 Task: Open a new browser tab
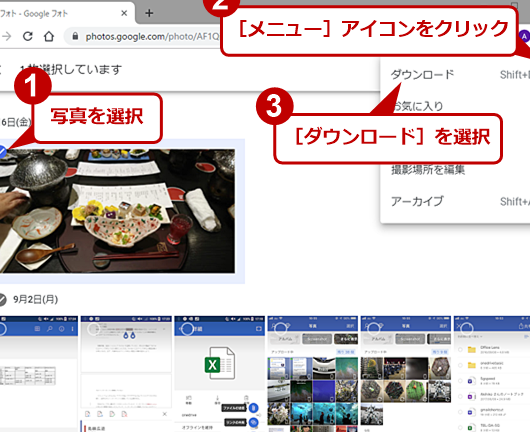[x=149, y=13]
